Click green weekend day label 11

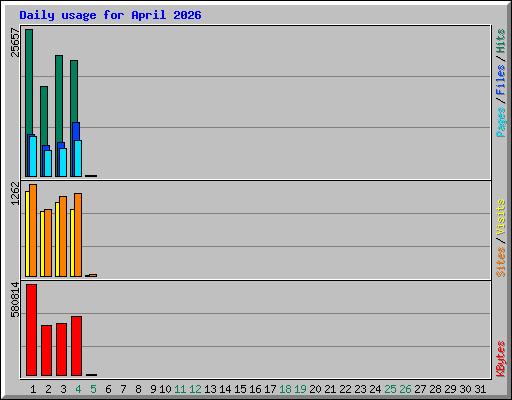180,389
